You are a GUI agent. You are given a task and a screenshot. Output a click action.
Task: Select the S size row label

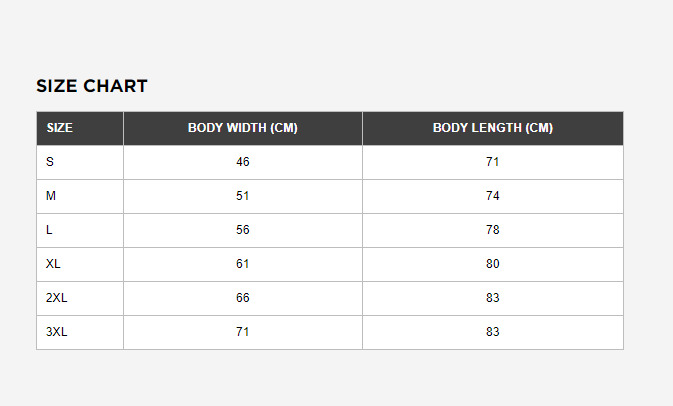(x=50, y=162)
